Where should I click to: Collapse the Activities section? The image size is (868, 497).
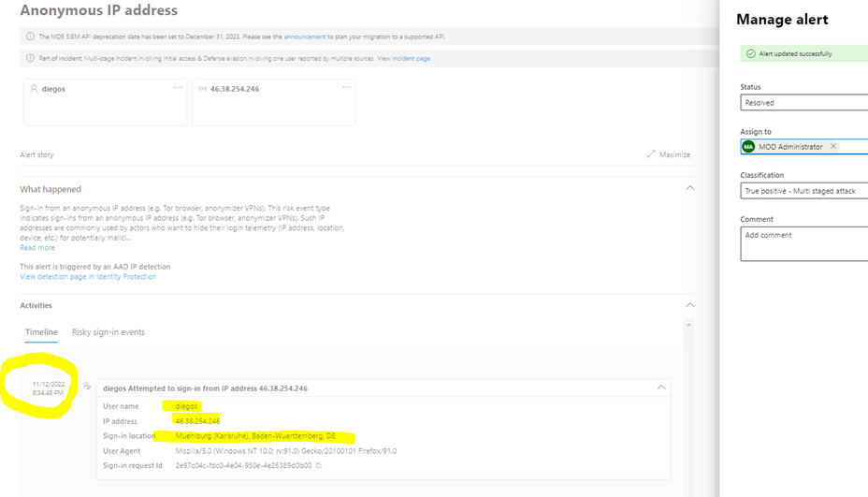click(x=689, y=305)
